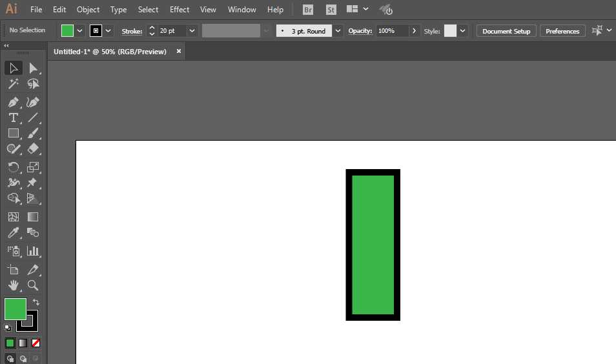The width and height of the screenshot is (616, 364).
Task: Open the fill color dropdown arrow
Action: click(80, 31)
